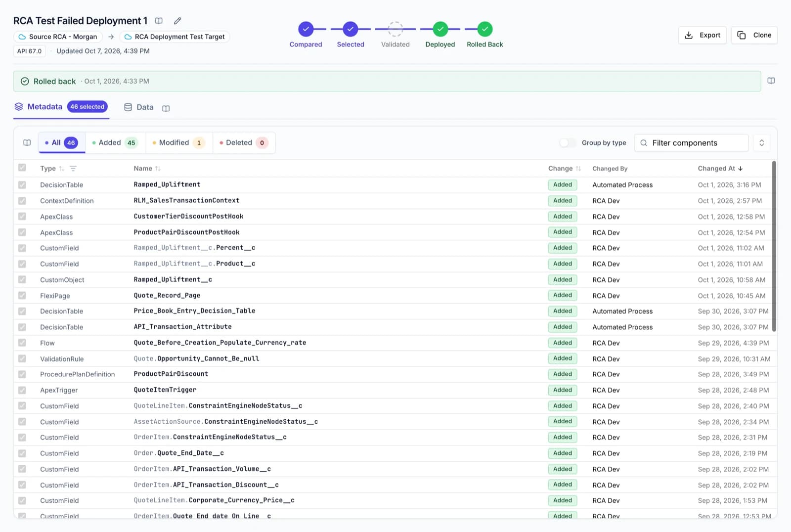Viewport: 791px width, 532px height.
Task: Filter to Modified components
Action: point(179,143)
